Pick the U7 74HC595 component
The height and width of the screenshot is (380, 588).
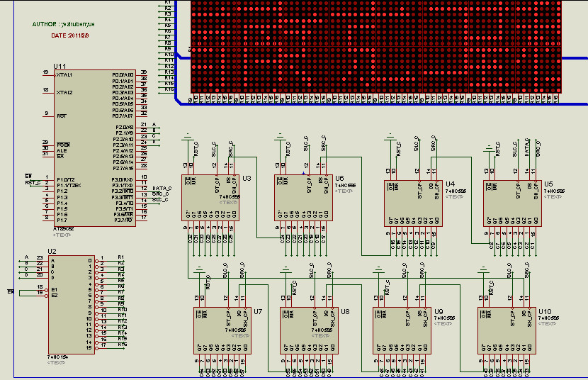pos(222,330)
